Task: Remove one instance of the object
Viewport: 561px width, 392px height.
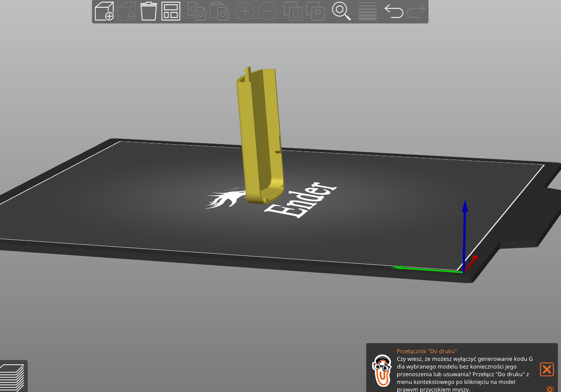Action: coord(267,11)
